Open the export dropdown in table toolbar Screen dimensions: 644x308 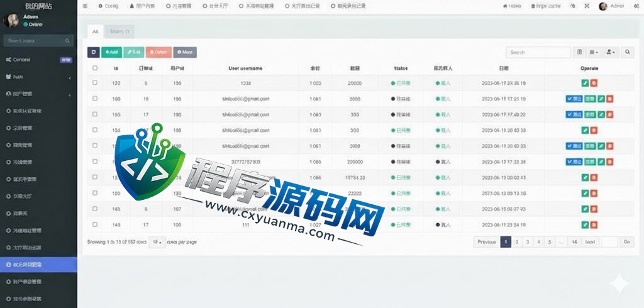click(611, 52)
